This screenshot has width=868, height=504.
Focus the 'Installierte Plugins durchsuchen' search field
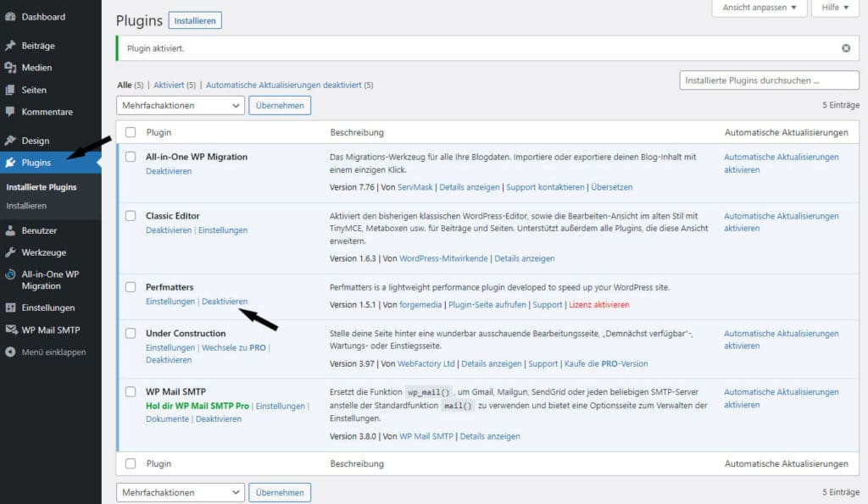pyautogui.click(x=770, y=80)
